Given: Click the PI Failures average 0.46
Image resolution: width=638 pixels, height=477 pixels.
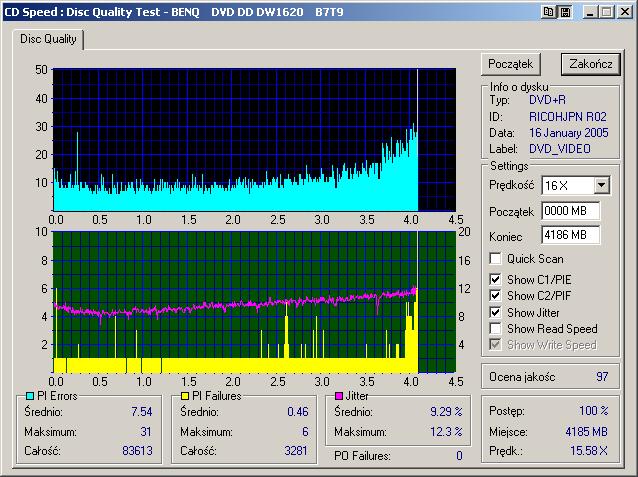Looking at the screenshot, I should [298, 411].
